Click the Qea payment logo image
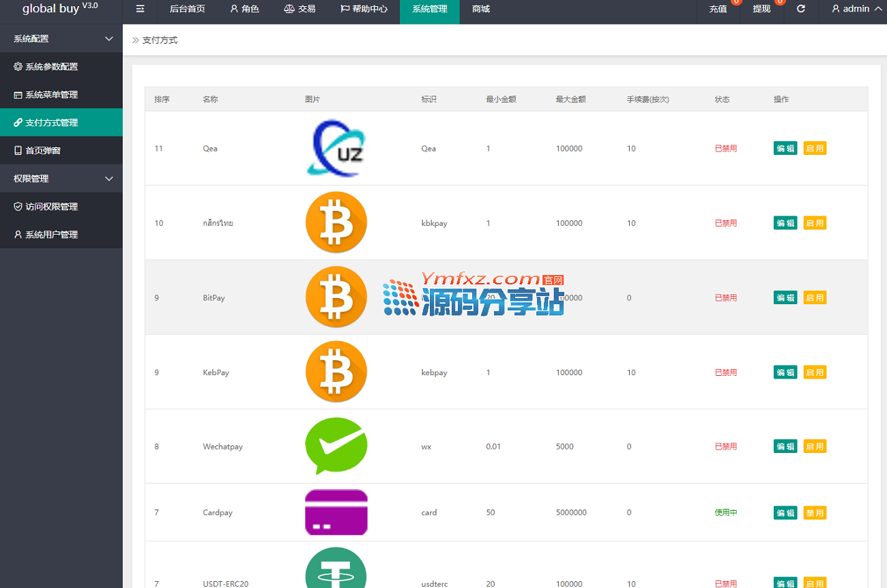Viewport: 887px width, 588px height. [336, 148]
